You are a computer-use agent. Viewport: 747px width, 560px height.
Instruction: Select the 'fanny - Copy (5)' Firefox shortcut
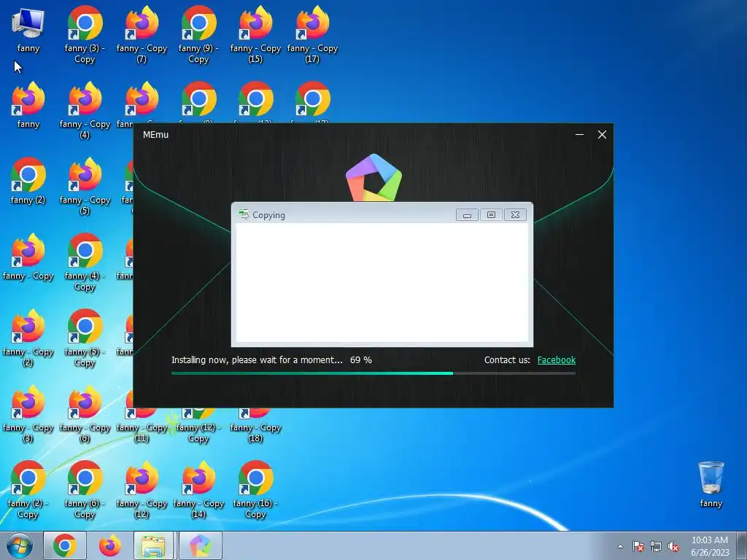(85, 186)
